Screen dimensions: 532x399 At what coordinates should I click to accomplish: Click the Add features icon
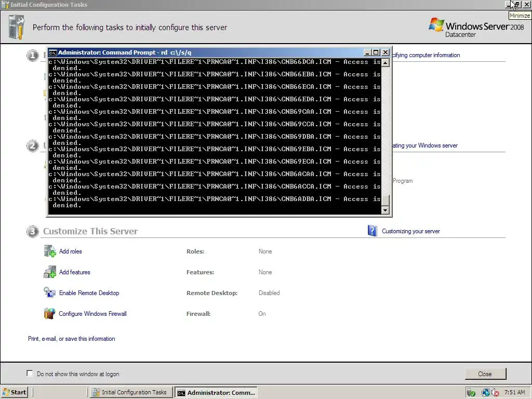point(49,272)
